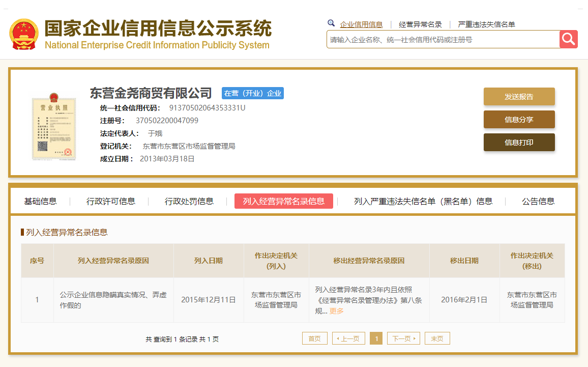The height and width of the screenshot is (367, 588).
Task: Click reason cell 公示企业信息隐瞒真实情况、弄虚作假的
Action: pos(113,300)
